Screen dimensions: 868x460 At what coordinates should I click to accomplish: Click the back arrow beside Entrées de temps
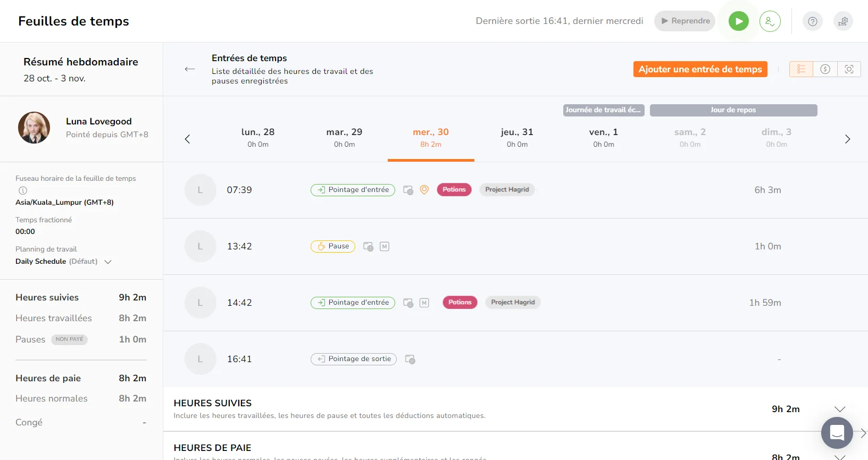tap(189, 69)
